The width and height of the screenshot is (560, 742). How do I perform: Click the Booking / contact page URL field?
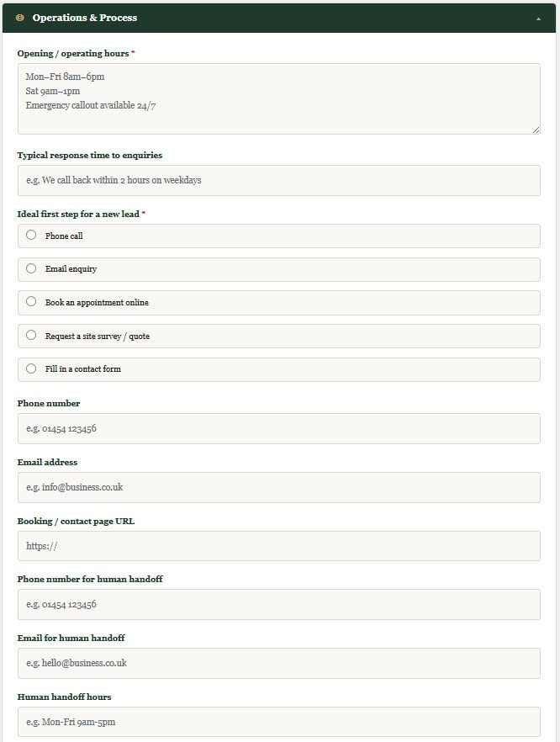pyautogui.click(x=278, y=546)
